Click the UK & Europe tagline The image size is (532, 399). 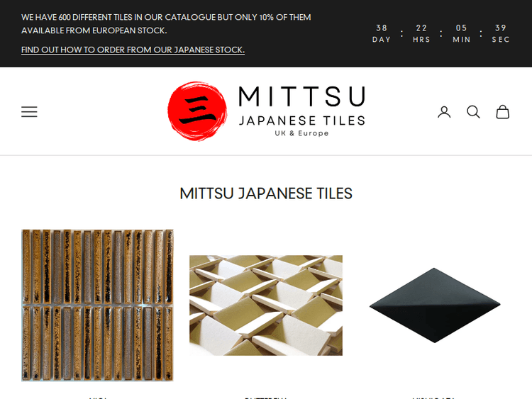pyautogui.click(x=301, y=133)
